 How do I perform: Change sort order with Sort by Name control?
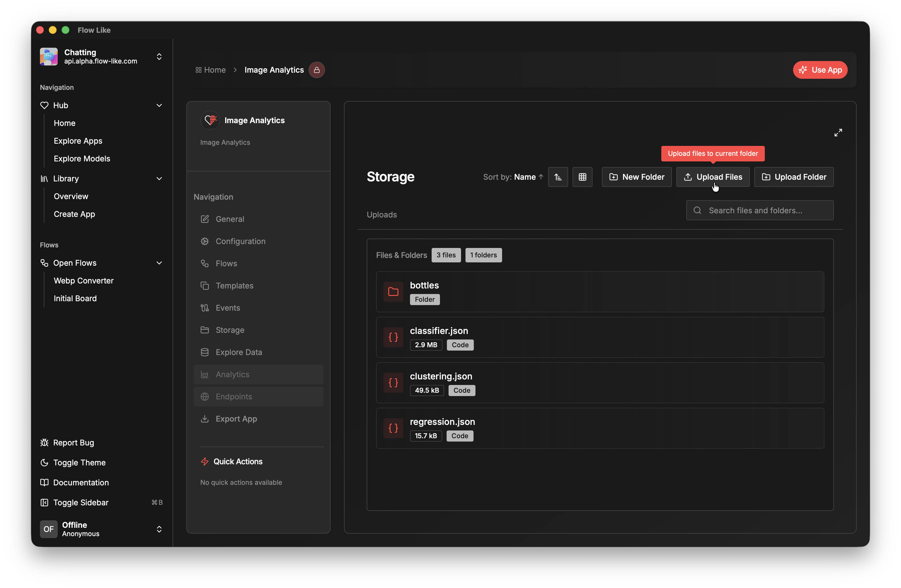tap(512, 177)
